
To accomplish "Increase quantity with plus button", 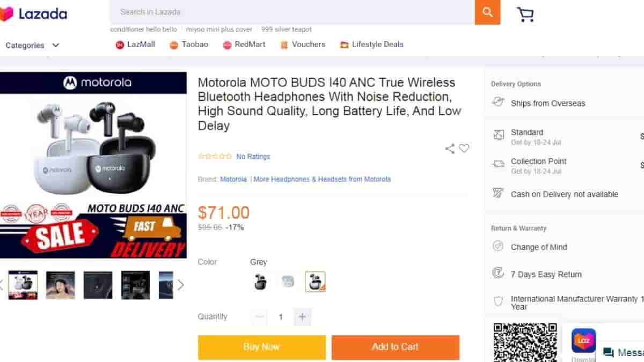I will click(x=302, y=317).
